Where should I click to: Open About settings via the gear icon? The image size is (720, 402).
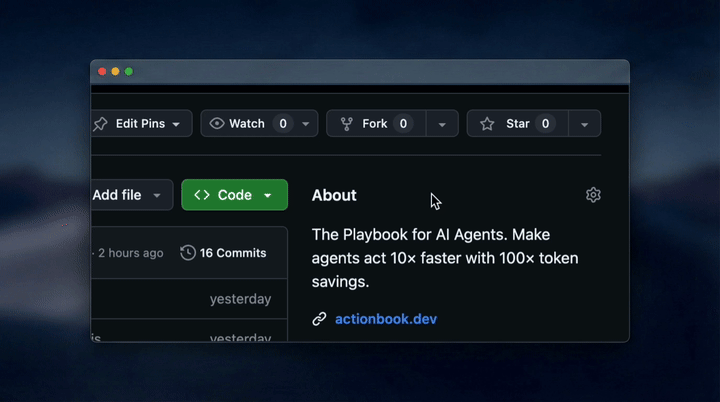pos(593,195)
